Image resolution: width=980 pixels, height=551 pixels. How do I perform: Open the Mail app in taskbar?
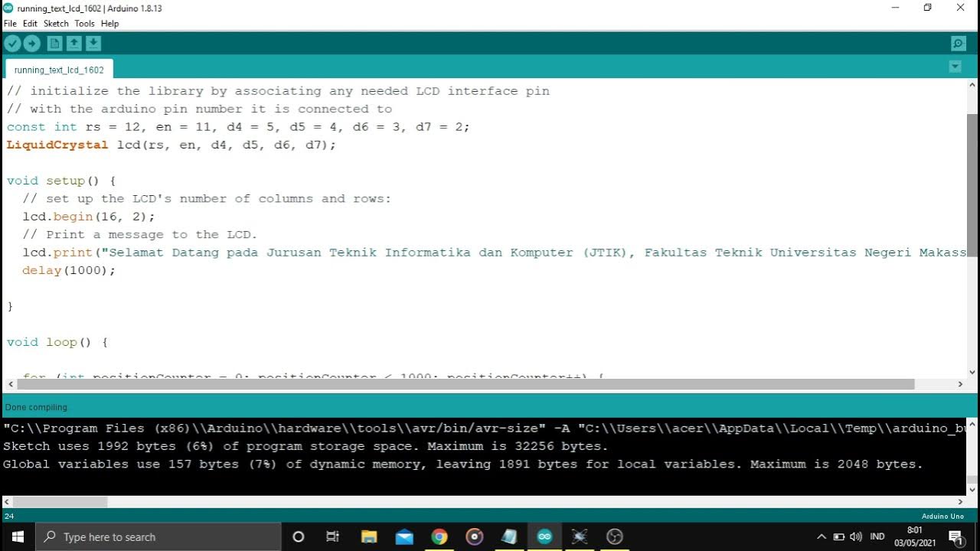pyautogui.click(x=404, y=537)
